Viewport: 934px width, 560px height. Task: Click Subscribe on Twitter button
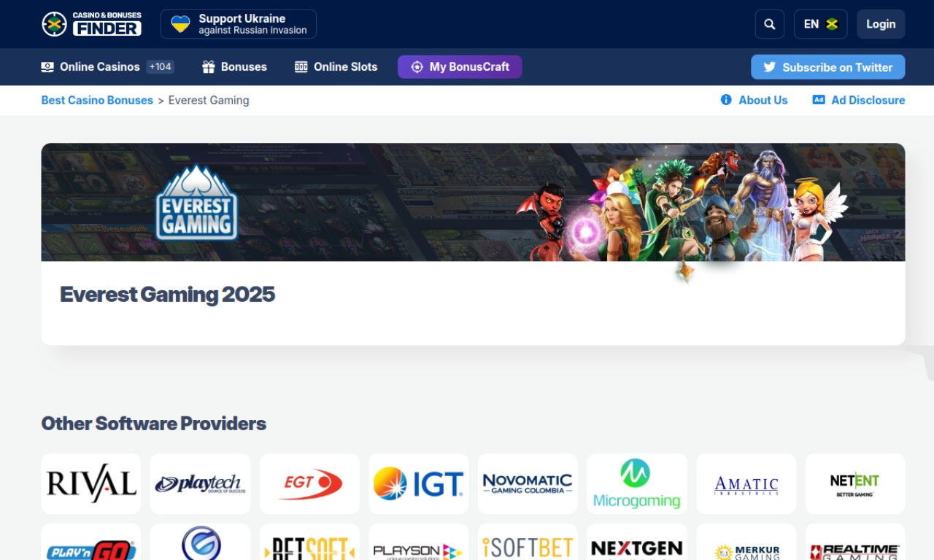828,67
